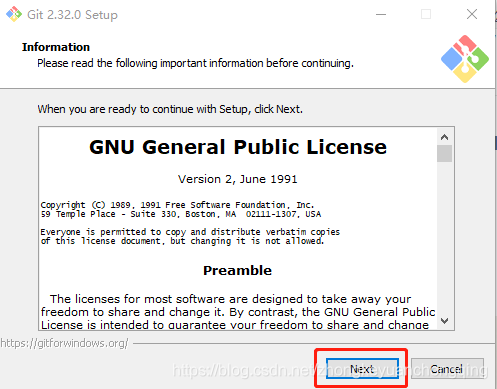Cancel the Git installation
The image size is (497, 389).
click(447, 369)
